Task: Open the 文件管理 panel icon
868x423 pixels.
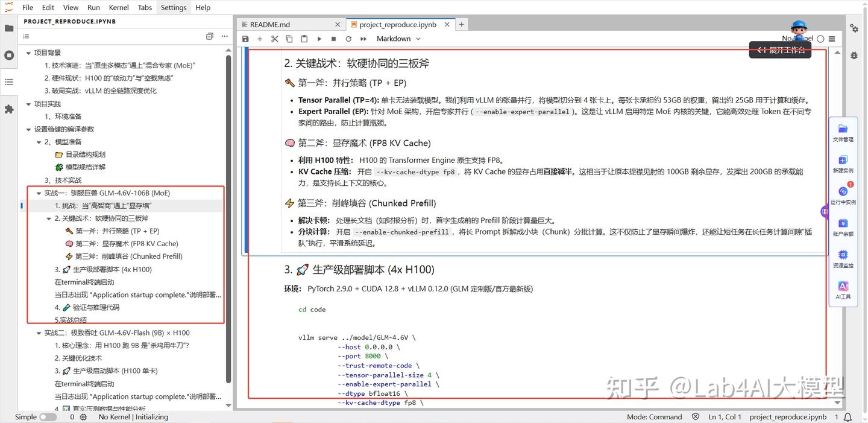Action: click(843, 132)
